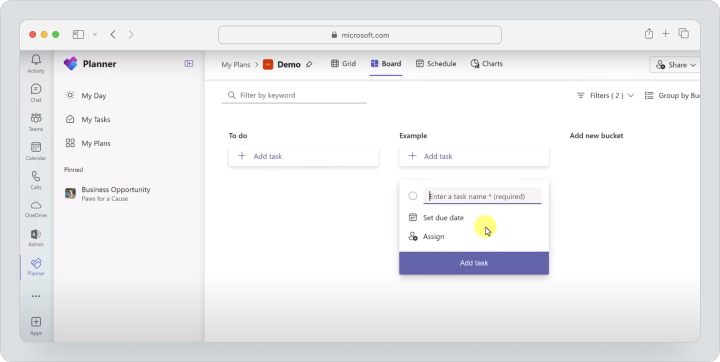Expand the sidebar toggle dropdown chevron
The width and height of the screenshot is (720, 362).
tap(95, 34)
